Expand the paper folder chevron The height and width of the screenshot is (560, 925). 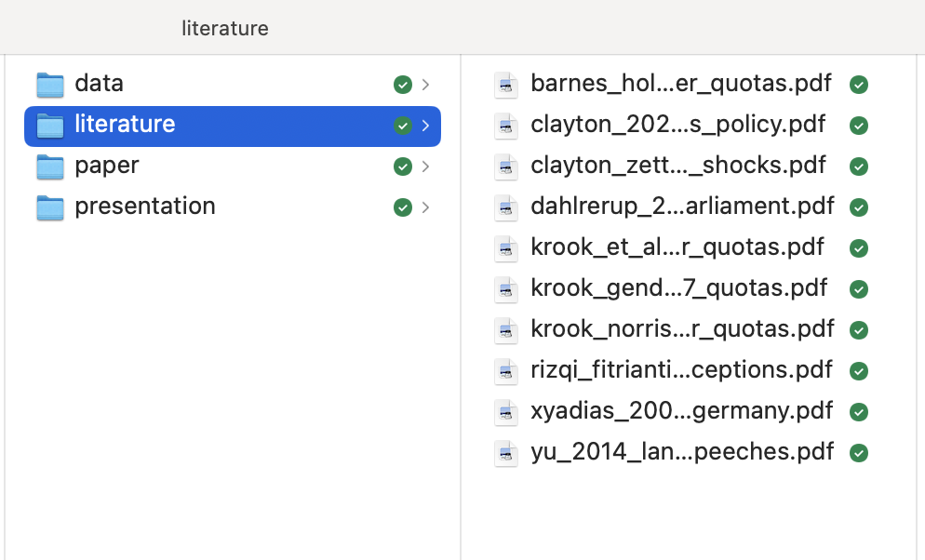tap(425, 167)
